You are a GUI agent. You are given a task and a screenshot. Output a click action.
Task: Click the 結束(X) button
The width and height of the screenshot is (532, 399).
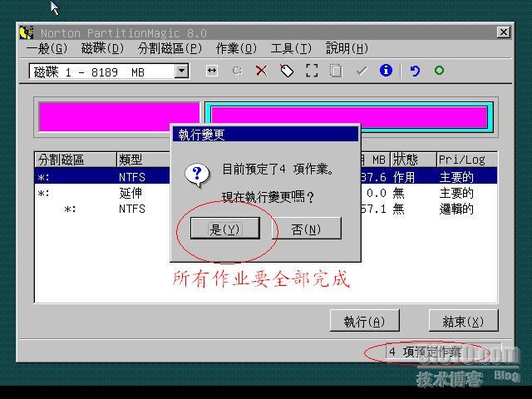click(x=464, y=321)
